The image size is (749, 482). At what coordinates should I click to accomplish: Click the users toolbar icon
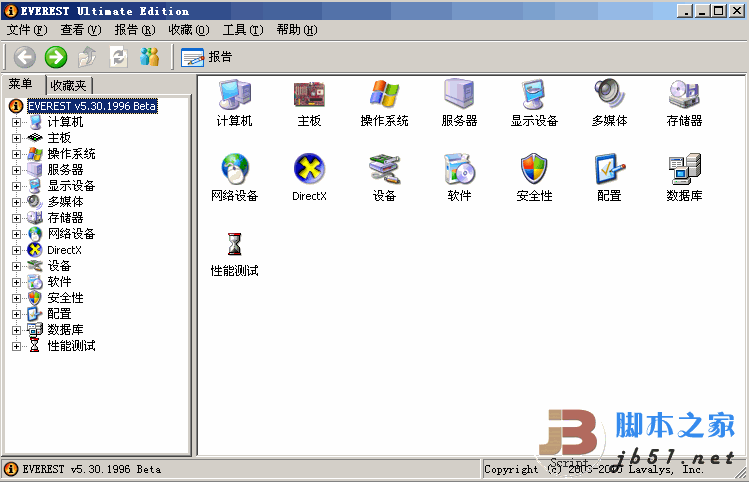point(150,57)
